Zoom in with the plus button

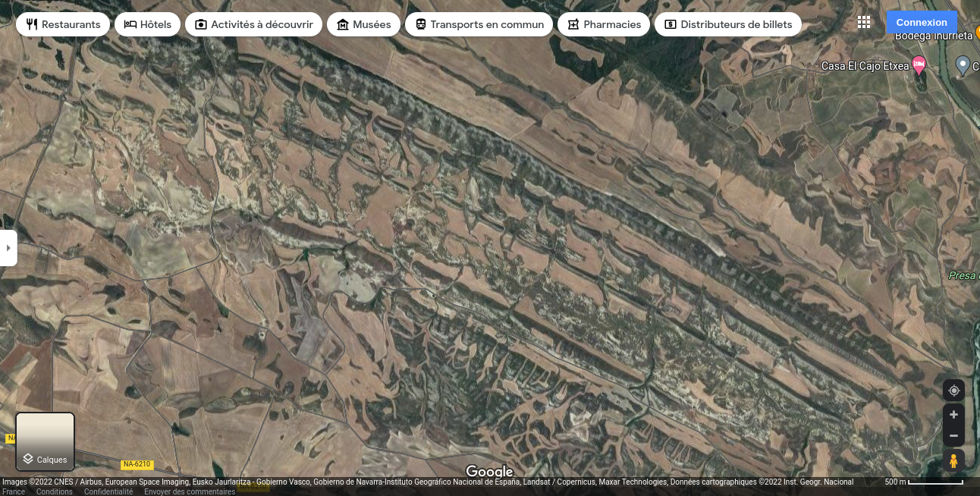click(953, 415)
